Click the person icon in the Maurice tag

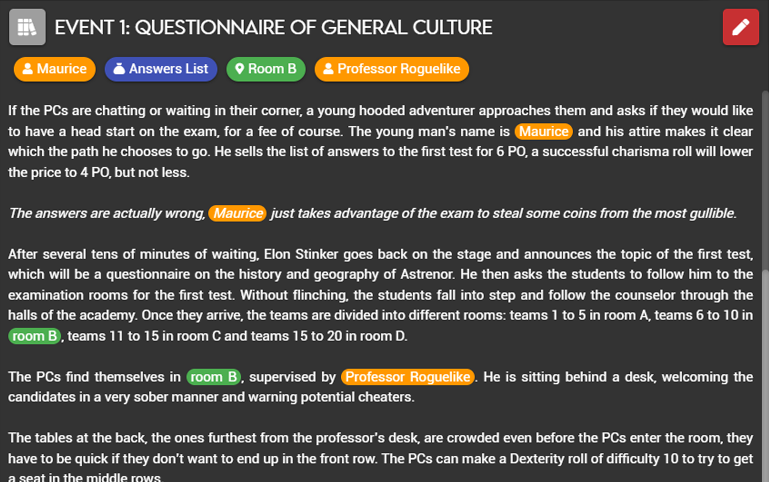tap(28, 69)
